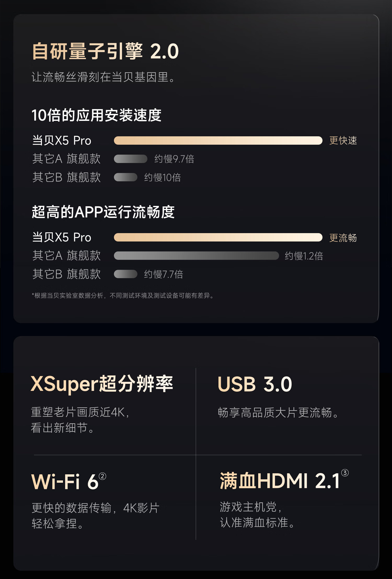
Task: Click the 约慢1.2倍 label
Action: [304, 256]
